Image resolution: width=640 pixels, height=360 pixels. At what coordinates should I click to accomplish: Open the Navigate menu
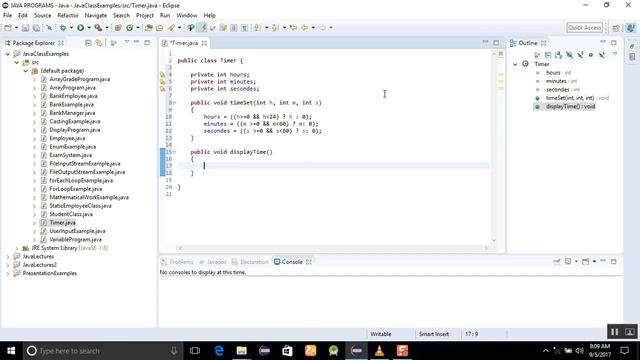point(96,16)
